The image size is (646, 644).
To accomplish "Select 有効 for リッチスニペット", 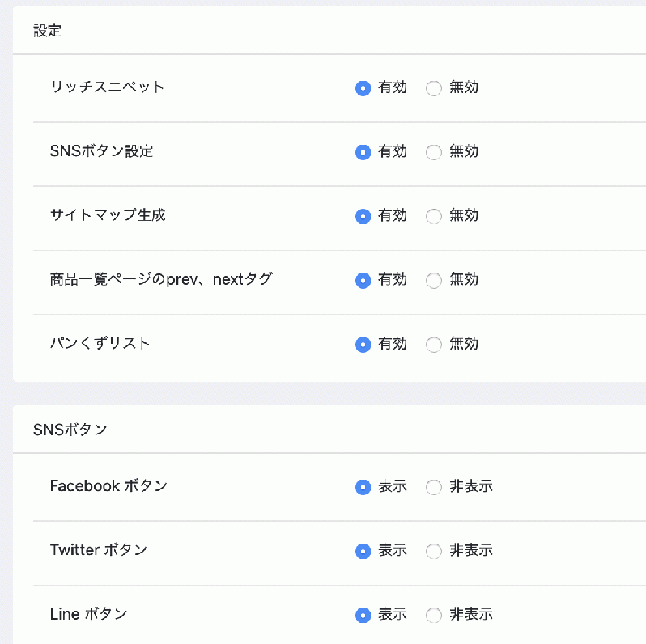I will click(x=363, y=88).
